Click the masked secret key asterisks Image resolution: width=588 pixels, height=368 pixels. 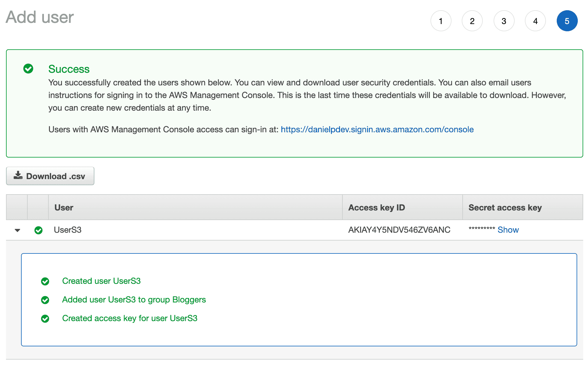482,229
